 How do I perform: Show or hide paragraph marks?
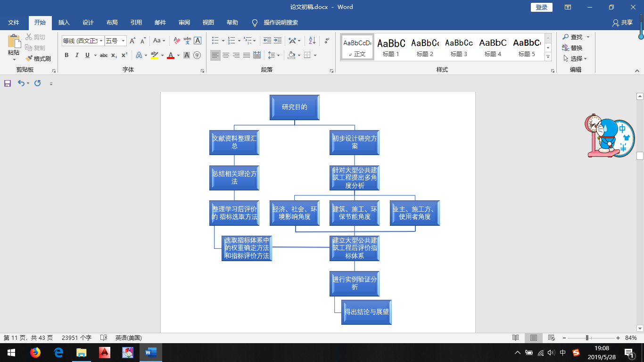point(327,41)
